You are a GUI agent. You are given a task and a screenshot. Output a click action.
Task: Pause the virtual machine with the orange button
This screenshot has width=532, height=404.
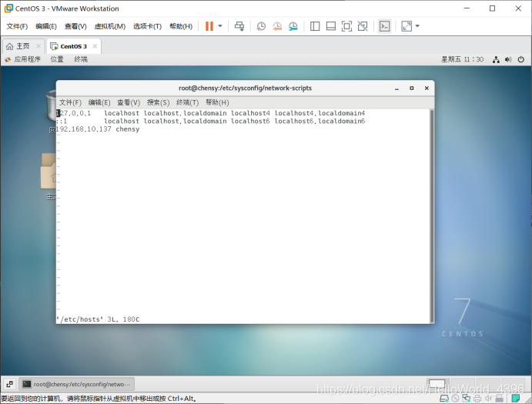(x=209, y=26)
